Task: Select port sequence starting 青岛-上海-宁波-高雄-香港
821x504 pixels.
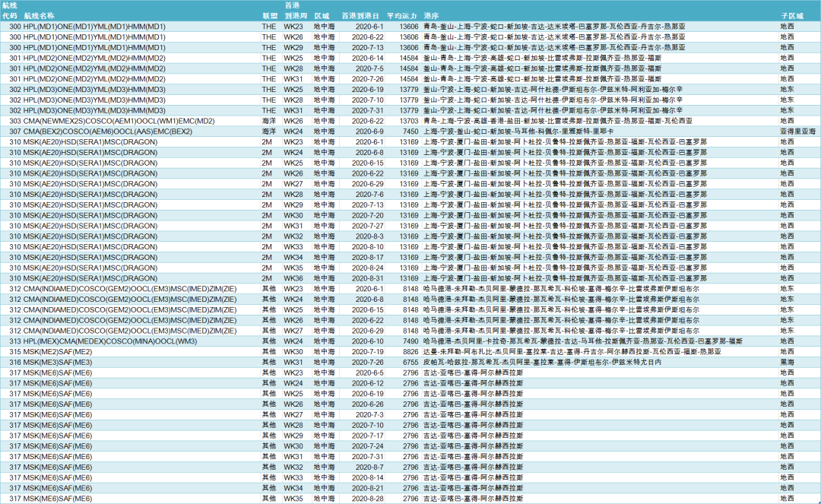Action: click(x=558, y=121)
